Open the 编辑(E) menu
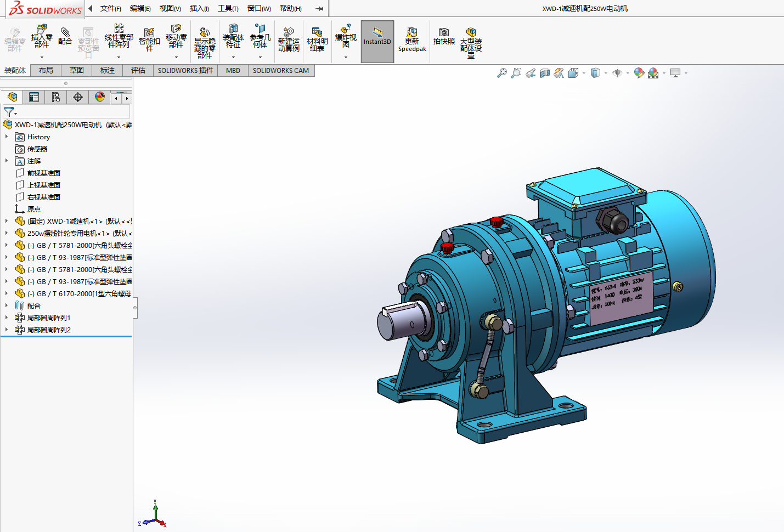Viewport: 784px width, 532px height. click(140, 8)
